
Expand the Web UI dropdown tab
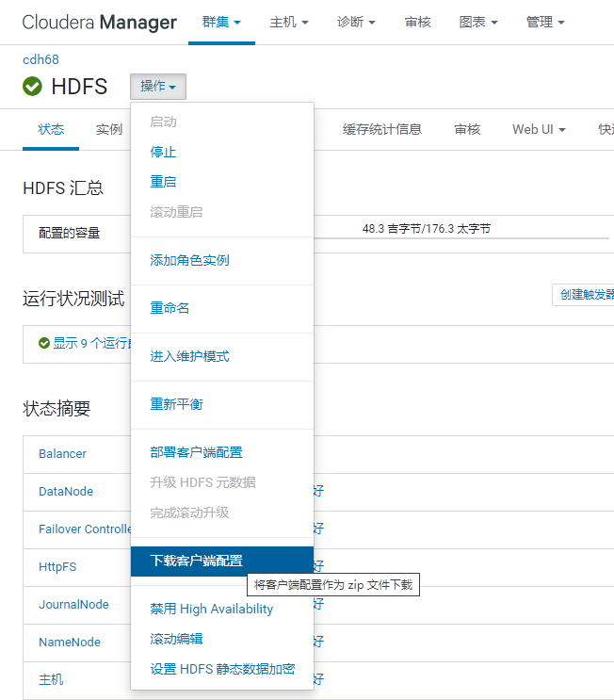pyautogui.click(x=539, y=129)
